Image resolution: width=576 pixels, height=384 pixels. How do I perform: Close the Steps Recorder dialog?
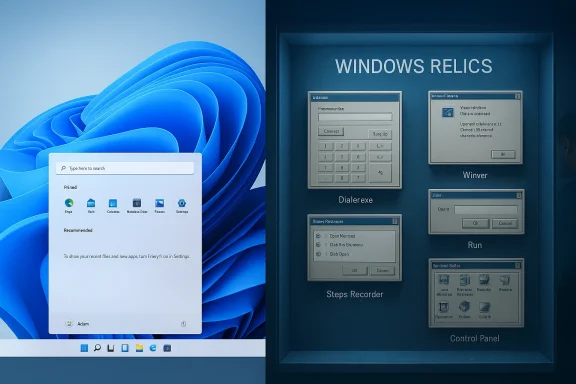(395, 221)
